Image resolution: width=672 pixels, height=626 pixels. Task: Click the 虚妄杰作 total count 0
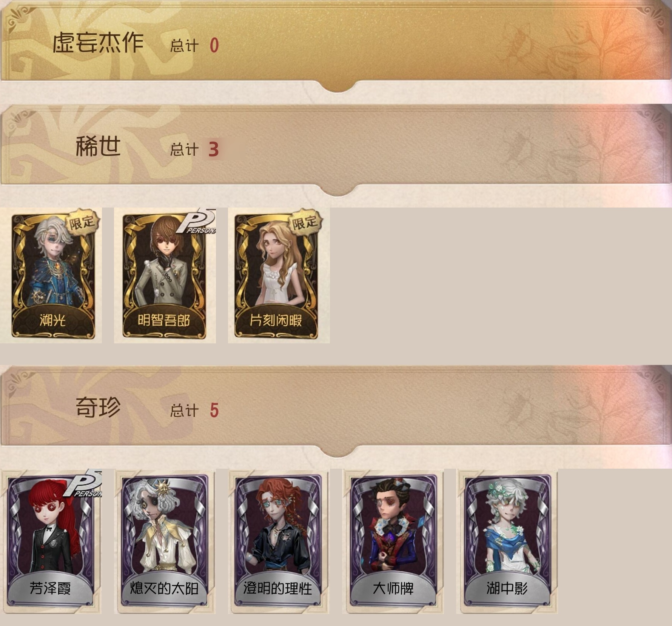click(x=214, y=46)
